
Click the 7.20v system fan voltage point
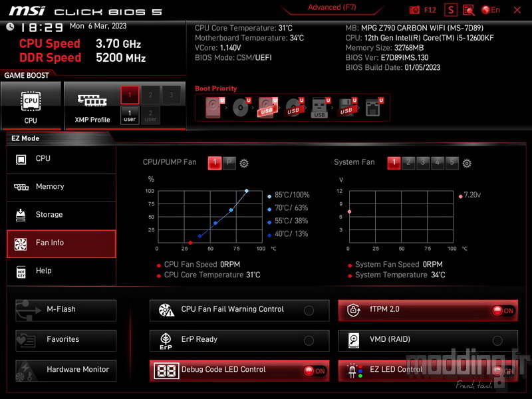pos(350,211)
